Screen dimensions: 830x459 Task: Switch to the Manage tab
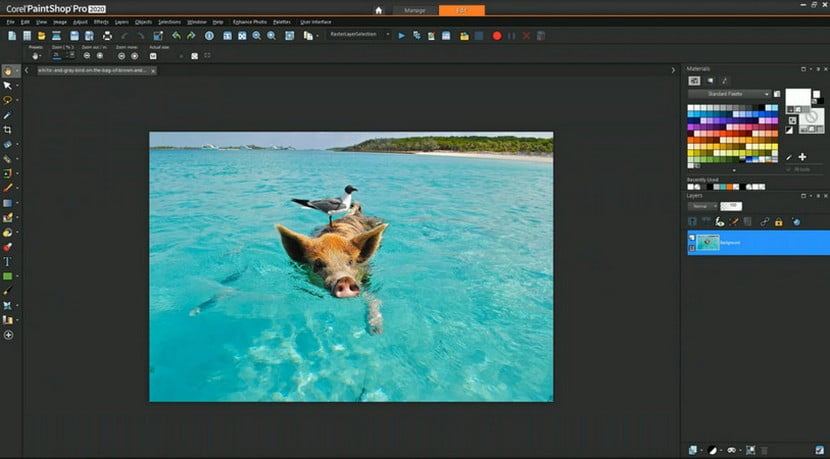pyautogui.click(x=415, y=10)
